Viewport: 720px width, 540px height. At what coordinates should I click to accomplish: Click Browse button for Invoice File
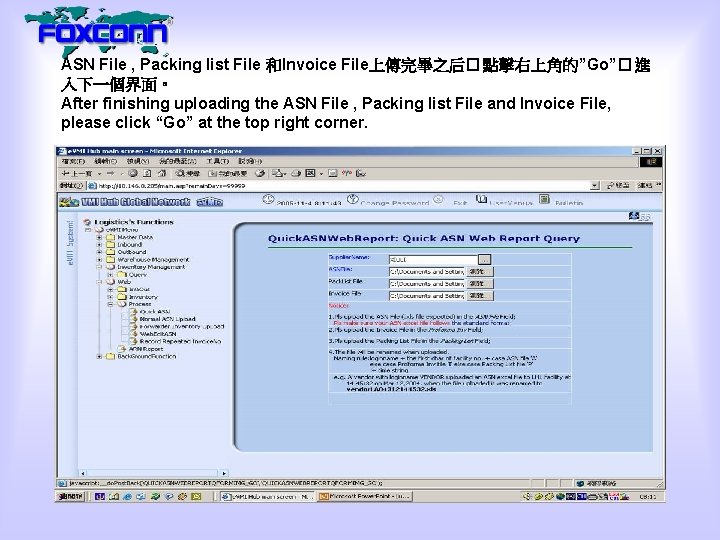(x=479, y=296)
